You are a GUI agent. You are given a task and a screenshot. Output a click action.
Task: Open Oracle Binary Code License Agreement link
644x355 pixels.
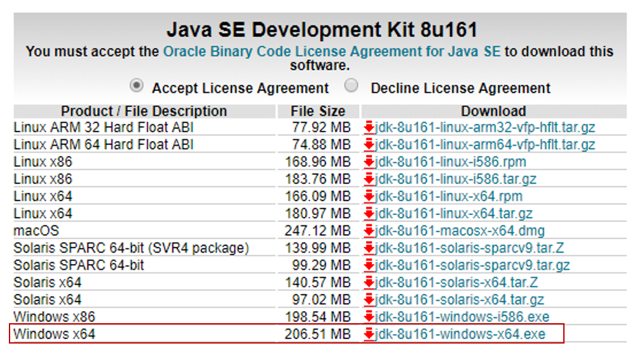[332, 52]
